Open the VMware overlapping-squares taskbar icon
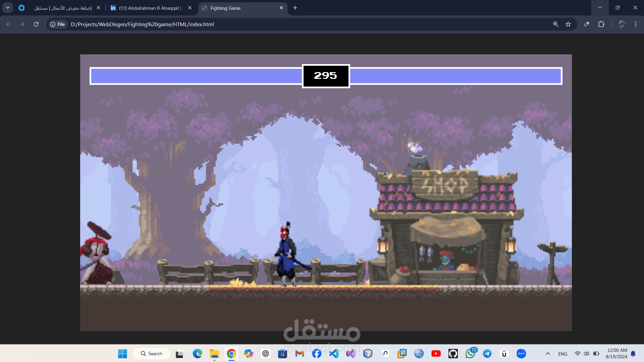Screen dimensions: 644x362 pos(402,354)
